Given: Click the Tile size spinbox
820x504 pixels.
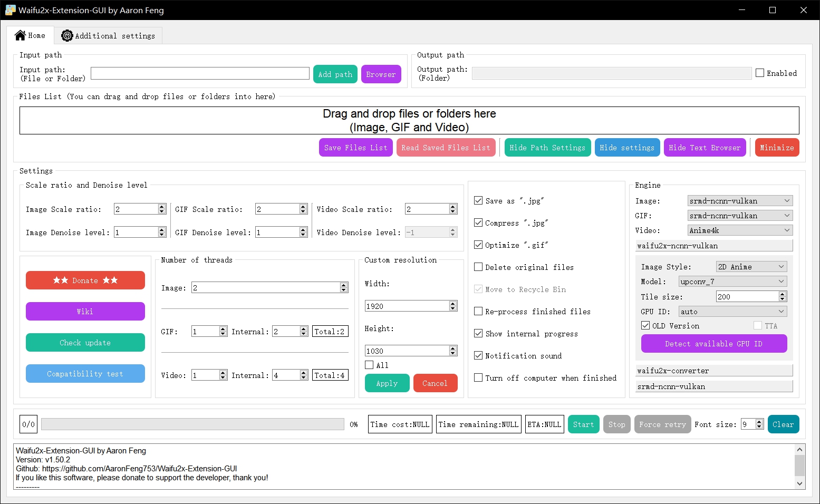Looking at the screenshot, I should pyautogui.click(x=751, y=296).
